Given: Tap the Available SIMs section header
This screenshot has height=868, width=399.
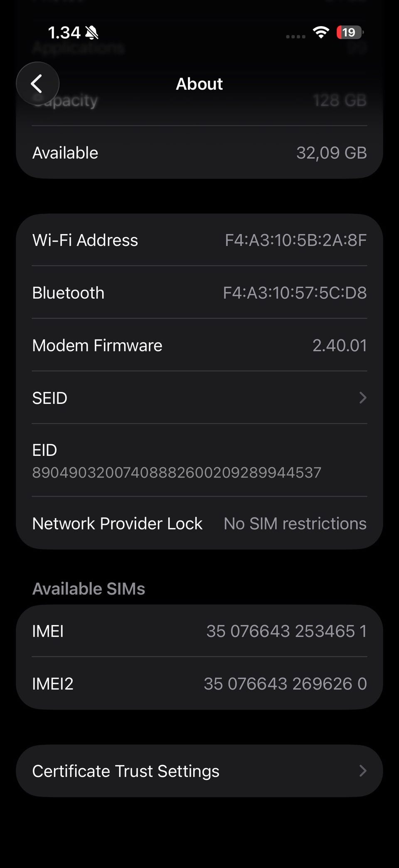Looking at the screenshot, I should click(x=89, y=589).
